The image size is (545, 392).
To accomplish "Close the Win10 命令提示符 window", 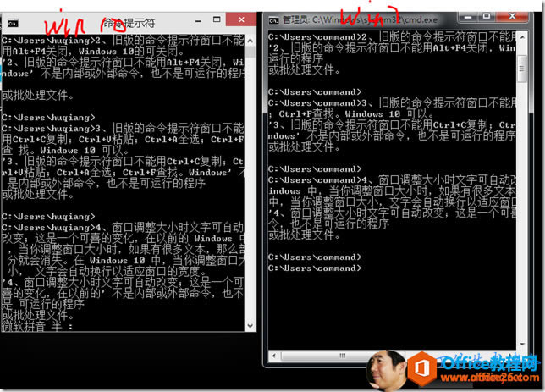I will point(241,19).
